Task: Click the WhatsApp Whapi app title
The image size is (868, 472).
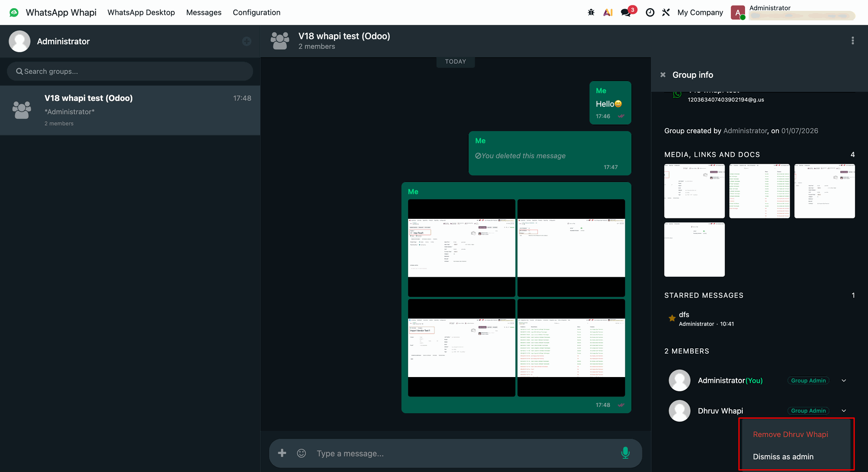Action: point(61,13)
